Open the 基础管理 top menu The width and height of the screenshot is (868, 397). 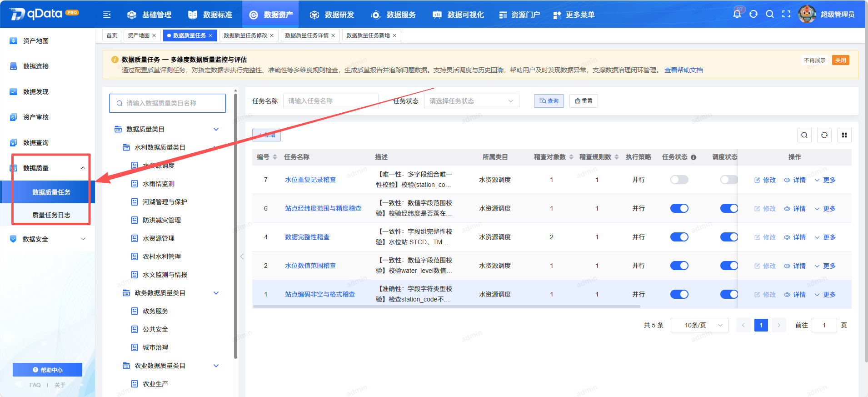point(149,15)
